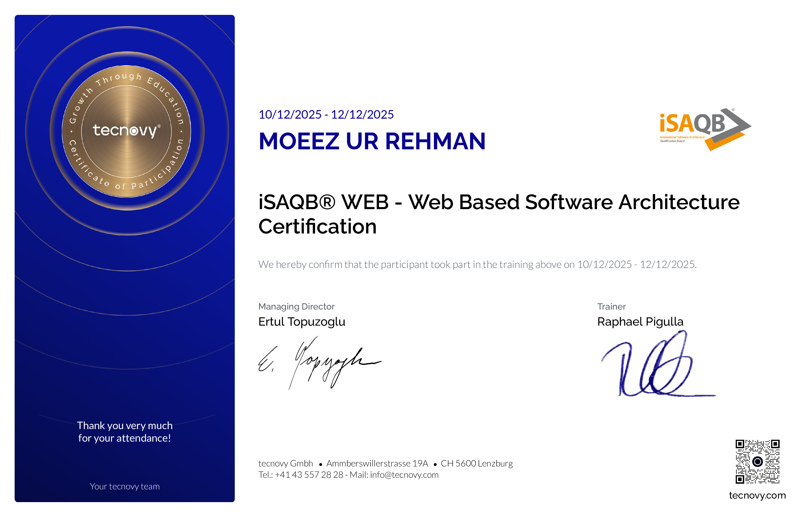Click the info@tecnovy.com email address

pyautogui.click(x=404, y=475)
